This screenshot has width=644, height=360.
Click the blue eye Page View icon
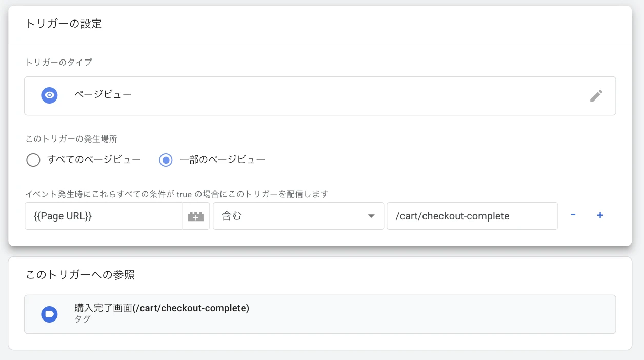click(49, 95)
